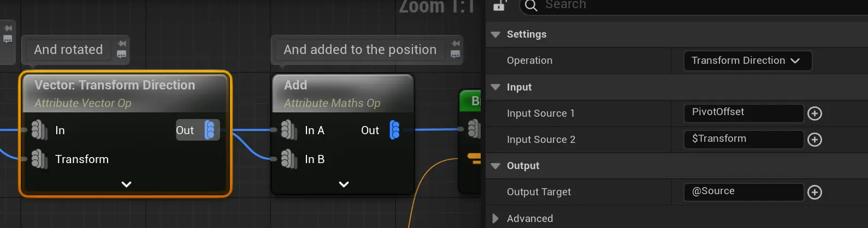The height and width of the screenshot is (228, 868).
Task: Click the In A pin on the Add node
Action: (288, 130)
